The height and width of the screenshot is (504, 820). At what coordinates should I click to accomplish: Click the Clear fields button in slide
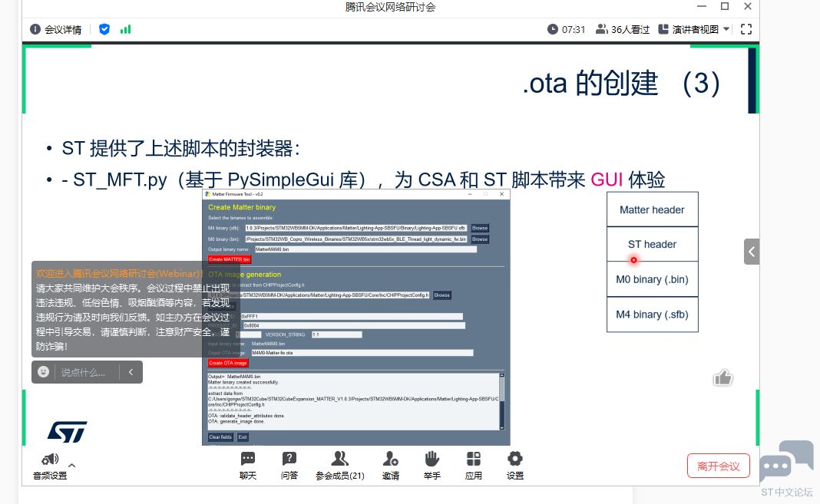(x=220, y=437)
